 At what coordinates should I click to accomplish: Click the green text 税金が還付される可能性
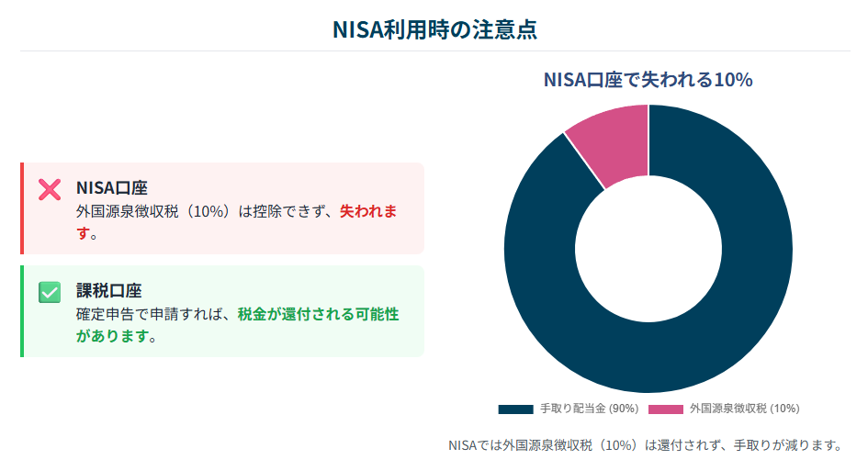click(319, 314)
